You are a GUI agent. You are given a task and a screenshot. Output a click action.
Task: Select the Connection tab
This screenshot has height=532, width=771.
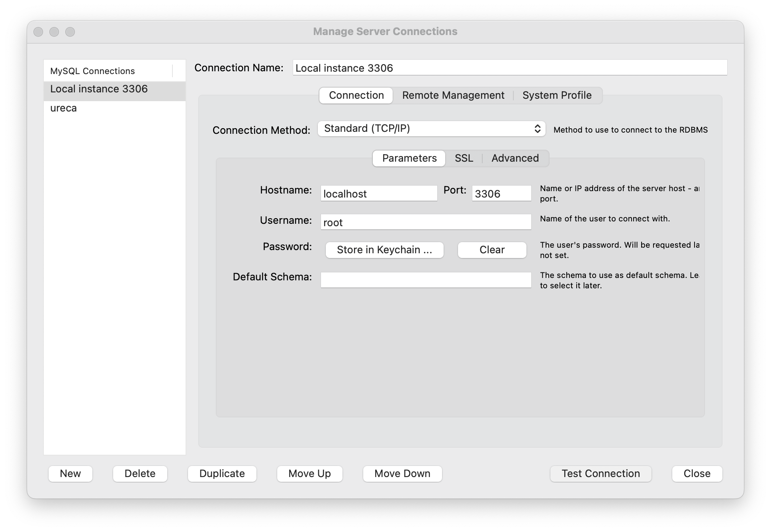[356, 96]
